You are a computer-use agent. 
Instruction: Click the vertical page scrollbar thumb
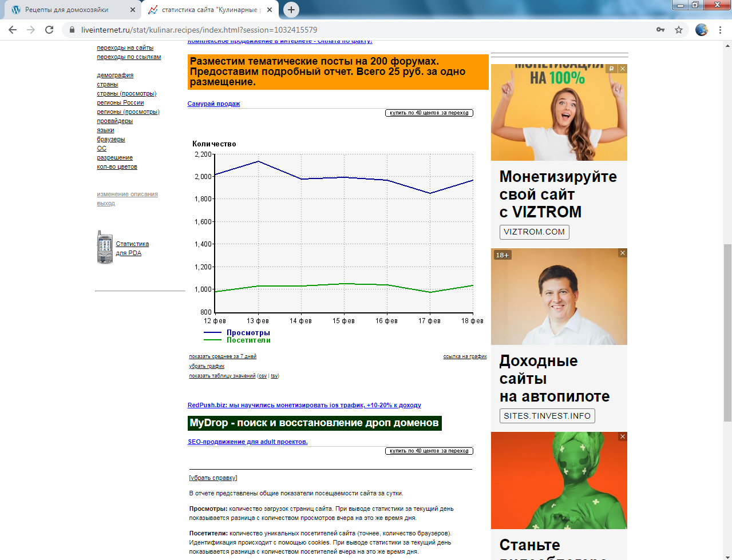pos(727,332)
